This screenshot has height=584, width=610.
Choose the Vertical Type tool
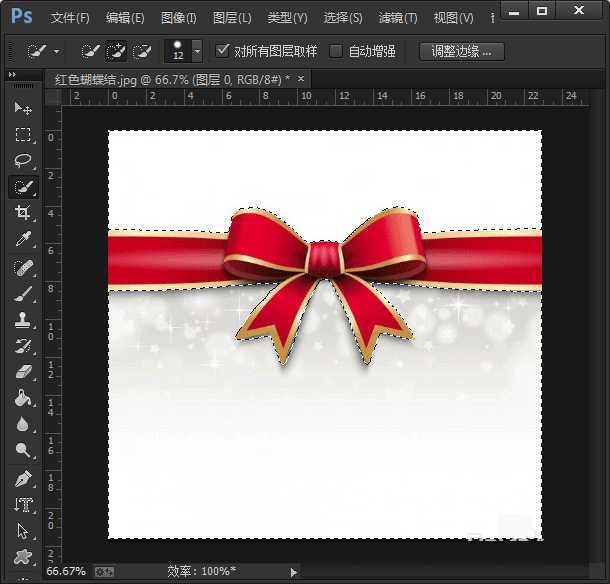click(23, 505)
